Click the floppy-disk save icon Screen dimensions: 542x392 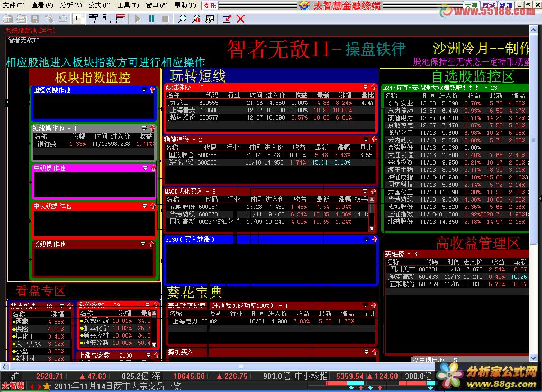click(x=35, y=19)
